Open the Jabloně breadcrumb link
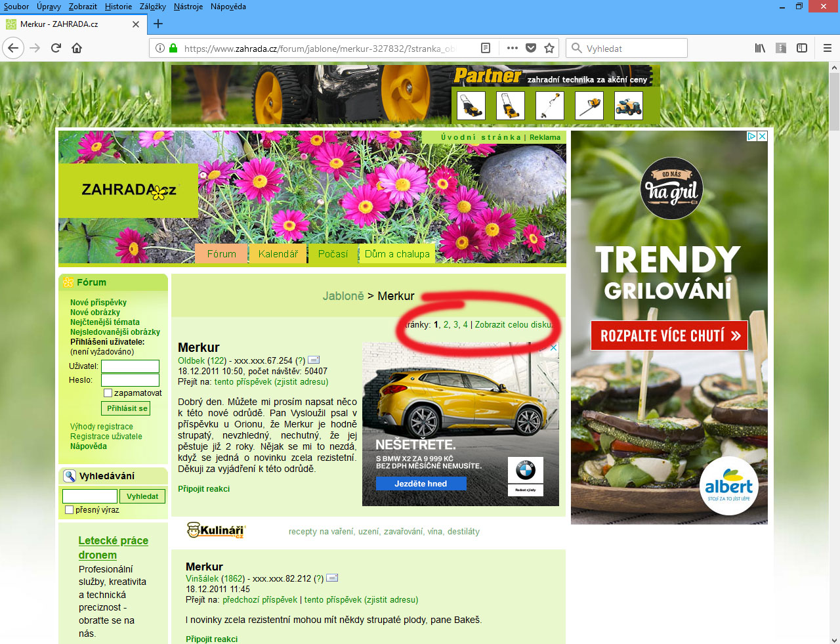840x644 pixels. click(x=343, y=296)
